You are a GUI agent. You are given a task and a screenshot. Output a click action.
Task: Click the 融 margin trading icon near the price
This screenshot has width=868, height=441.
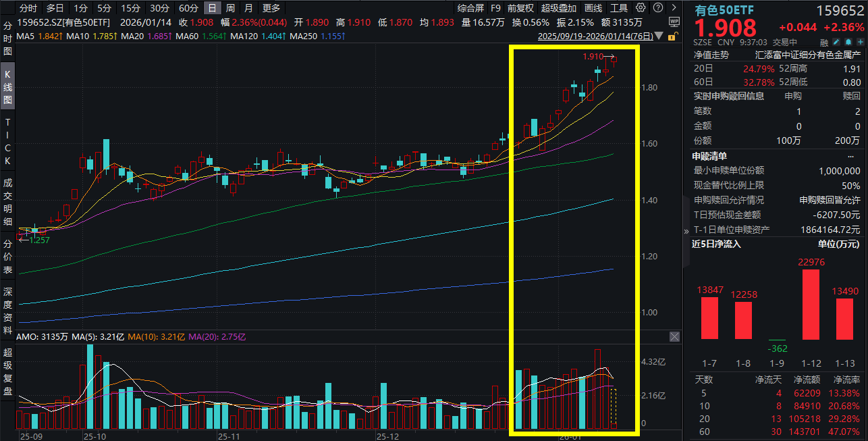pyautogui.click(x=824, y=42)
